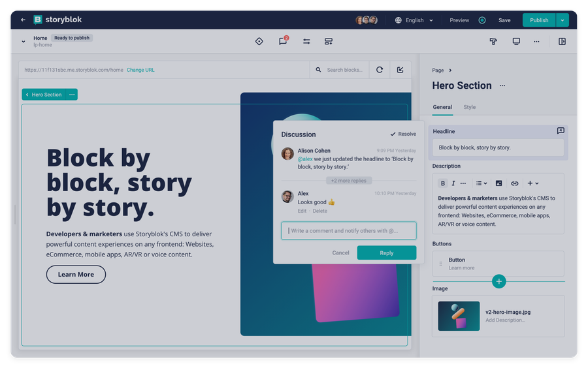Reload the preview with refresh icon
Viewport: 588px width, 368px height.
tap(380, 70)
